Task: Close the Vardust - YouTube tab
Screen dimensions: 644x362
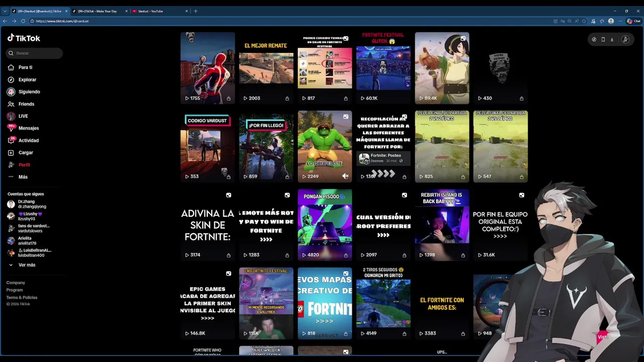Action: coord(187,11)
